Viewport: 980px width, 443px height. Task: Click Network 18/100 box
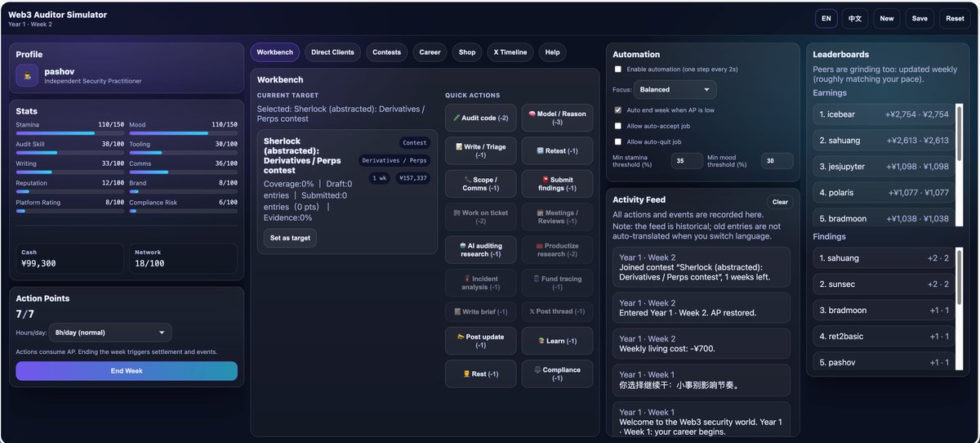coord(184,258)
